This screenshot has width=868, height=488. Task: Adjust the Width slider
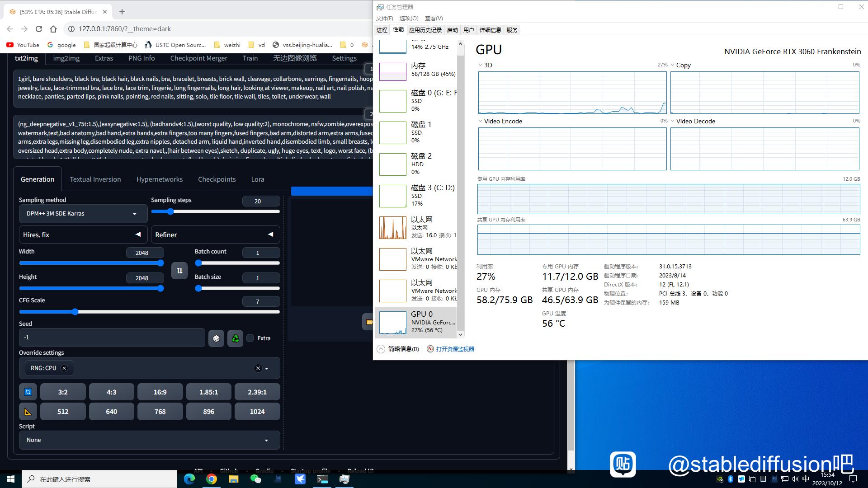click(x=91, y=263)
